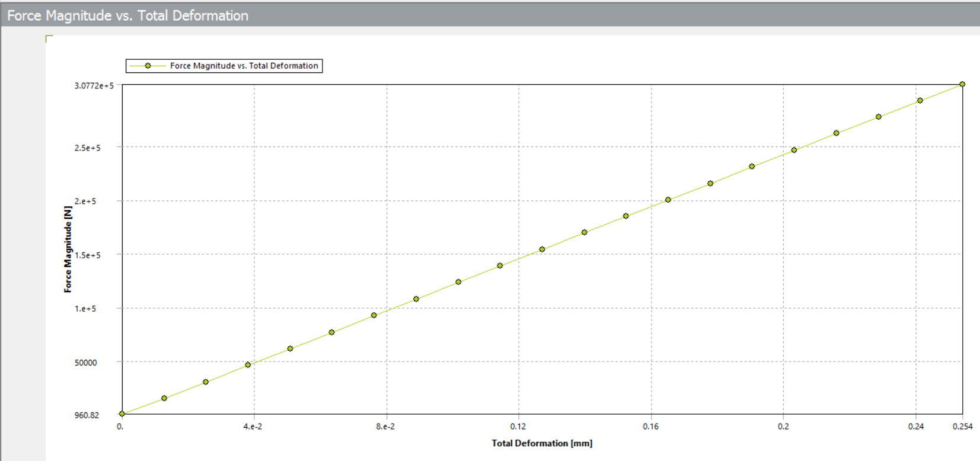Click X-axis value '0.12'
980x461 pixels.
tap(518, 427)
